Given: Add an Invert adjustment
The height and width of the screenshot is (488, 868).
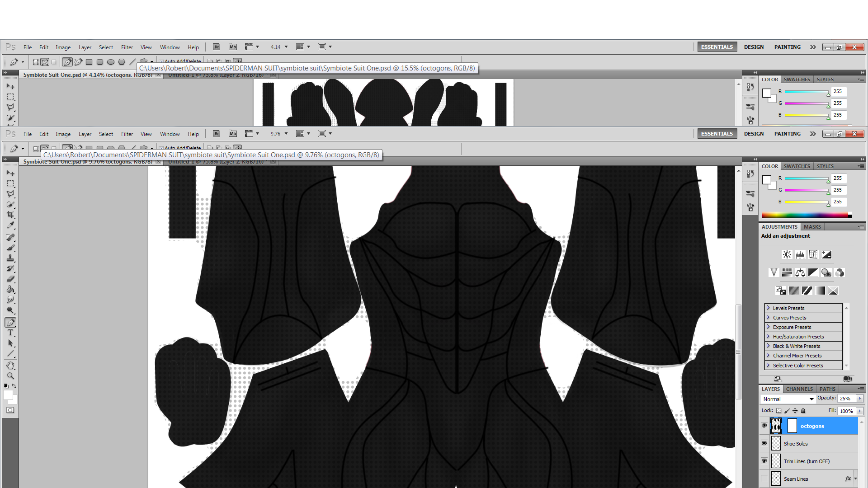Looking at the screenshot, I should coord(781,291).
